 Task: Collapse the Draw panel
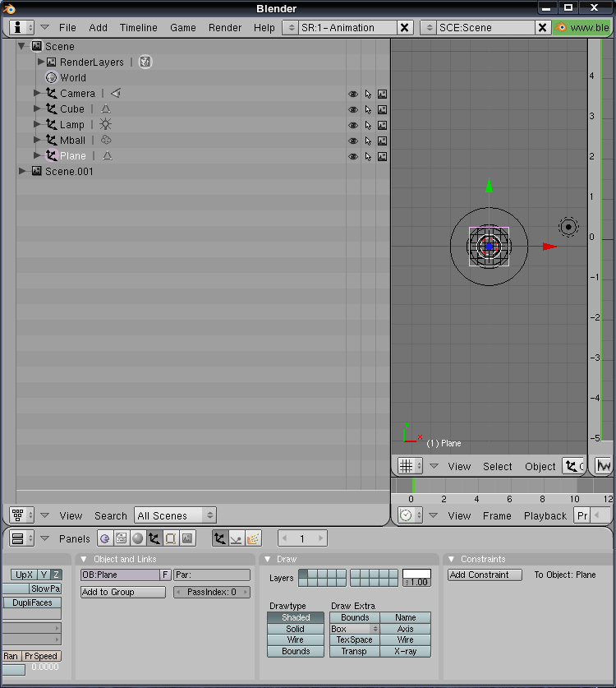point(267,559)
